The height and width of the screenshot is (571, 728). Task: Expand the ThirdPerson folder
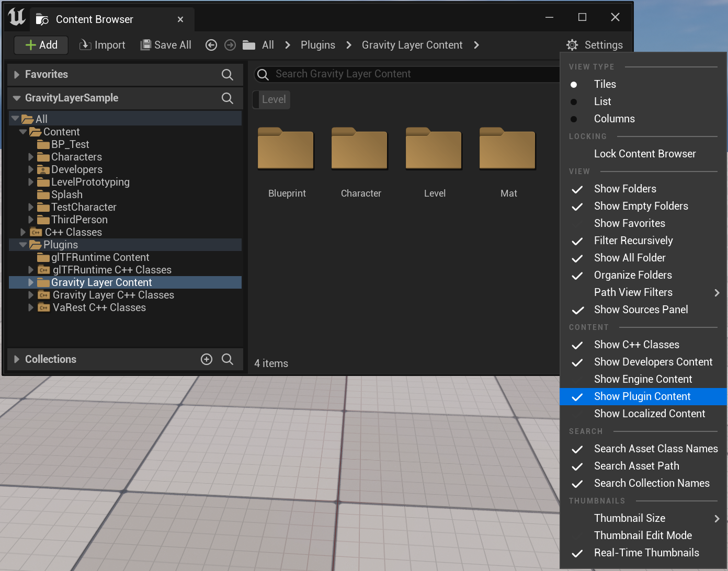click(30, 220)
